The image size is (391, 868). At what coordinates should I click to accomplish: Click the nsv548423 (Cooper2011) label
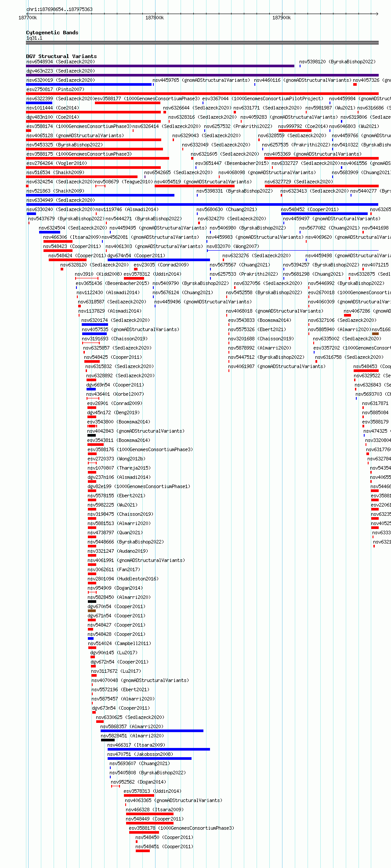coord(72,247)
